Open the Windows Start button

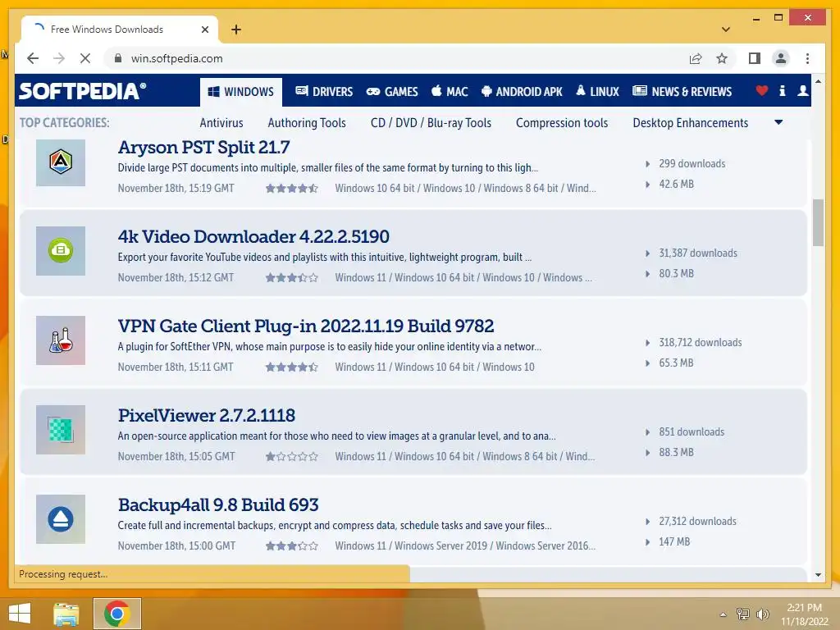[20, 614]
